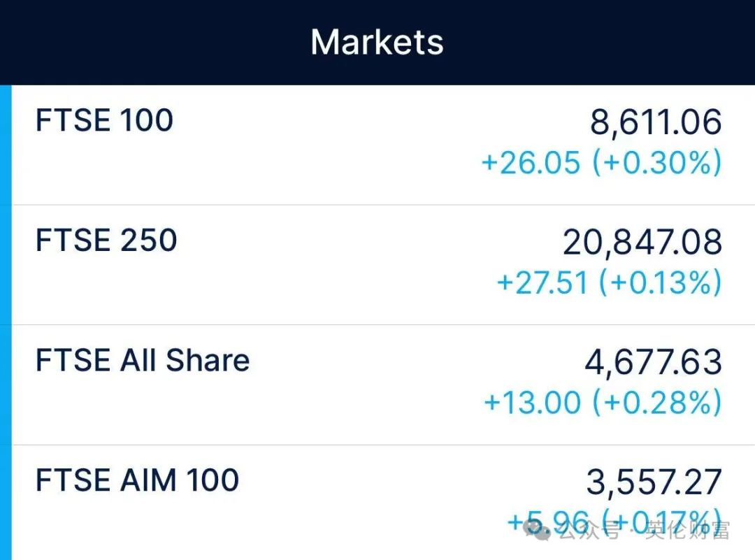Select the FTSE AIM 100 label
This screenshot has width=755, height=560.
pyautogui.click(x=137, y=480)
